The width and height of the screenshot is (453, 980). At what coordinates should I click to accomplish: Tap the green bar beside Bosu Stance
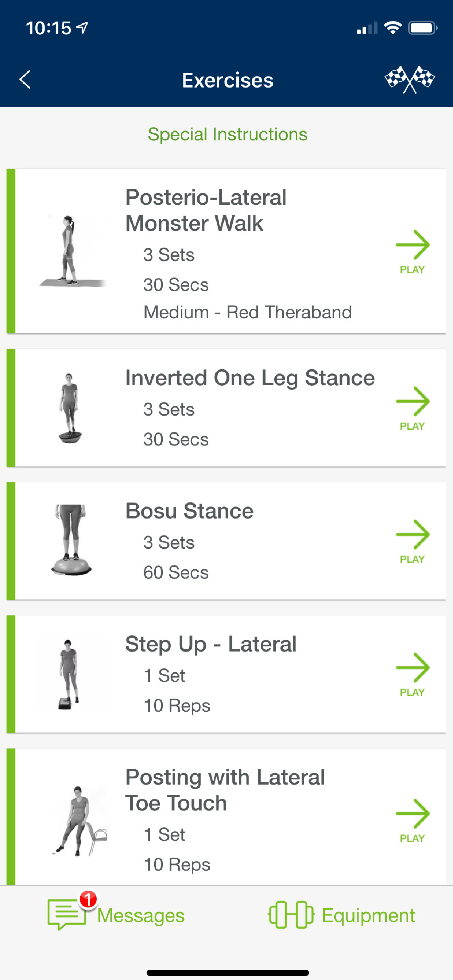tap(10, 540)
